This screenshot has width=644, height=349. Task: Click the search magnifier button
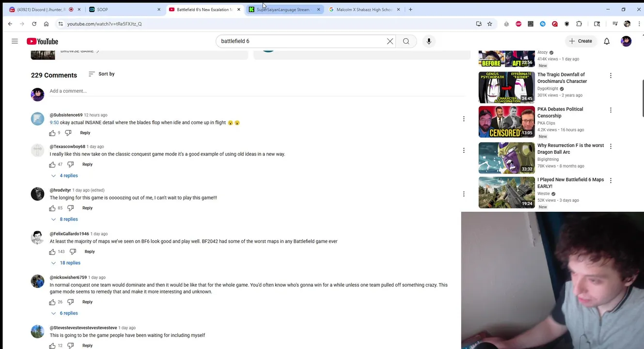point(406,41)
